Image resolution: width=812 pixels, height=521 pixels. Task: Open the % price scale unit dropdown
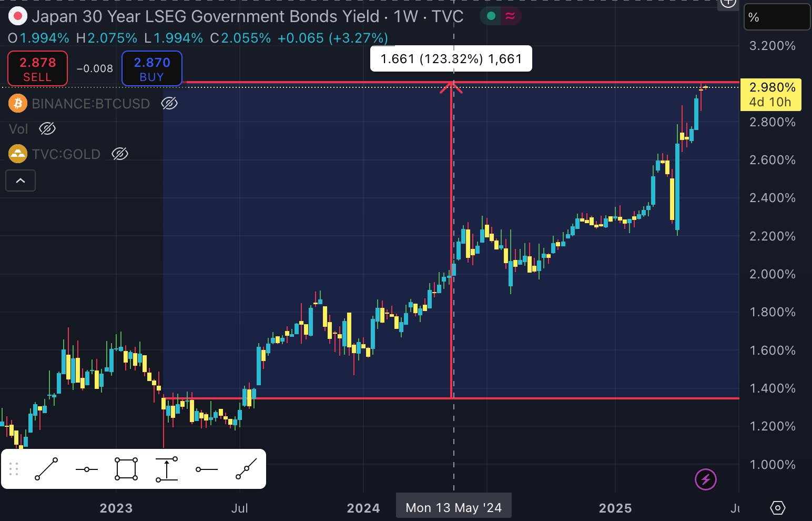click(776, 17)
